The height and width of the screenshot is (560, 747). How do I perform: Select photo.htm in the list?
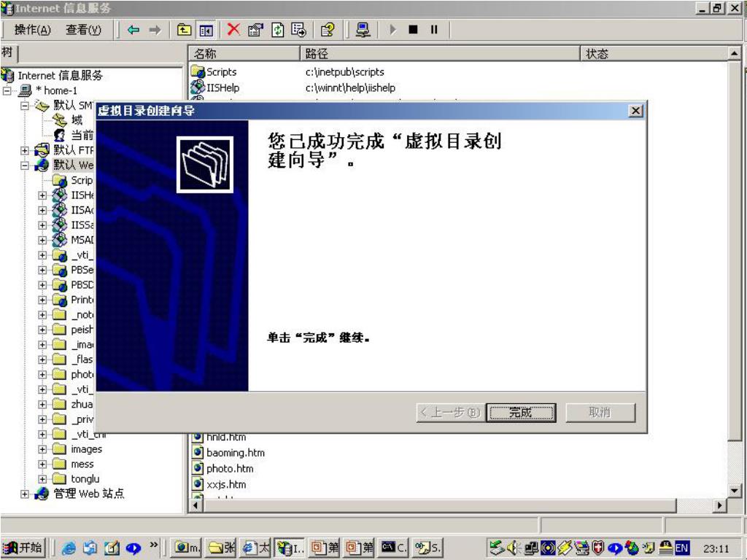coord(230,469)
